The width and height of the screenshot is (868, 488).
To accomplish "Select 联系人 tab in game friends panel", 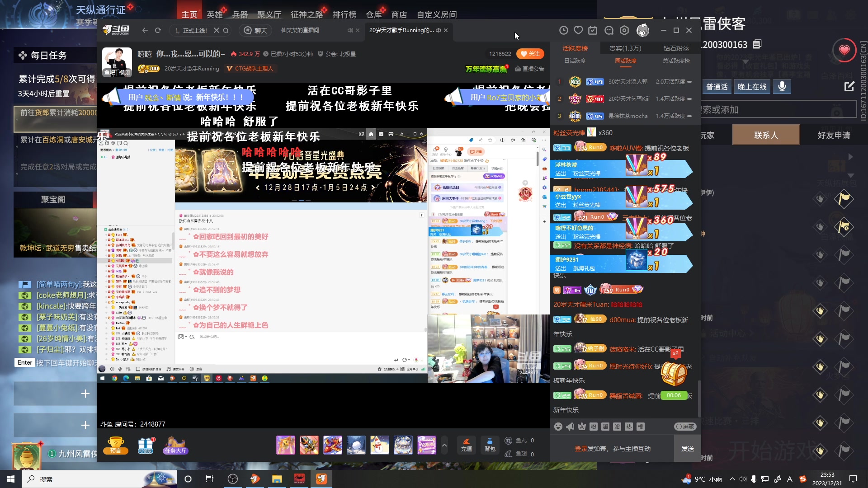I will (766, 135).
